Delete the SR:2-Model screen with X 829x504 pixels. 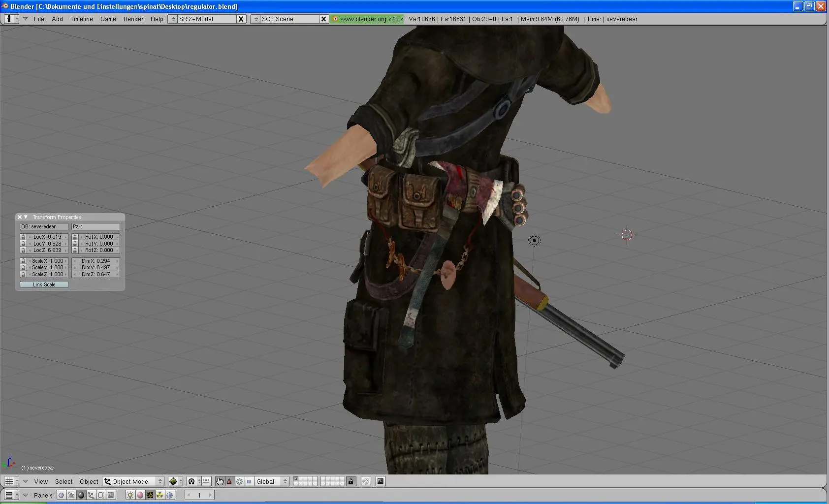(x=241, y=19)
